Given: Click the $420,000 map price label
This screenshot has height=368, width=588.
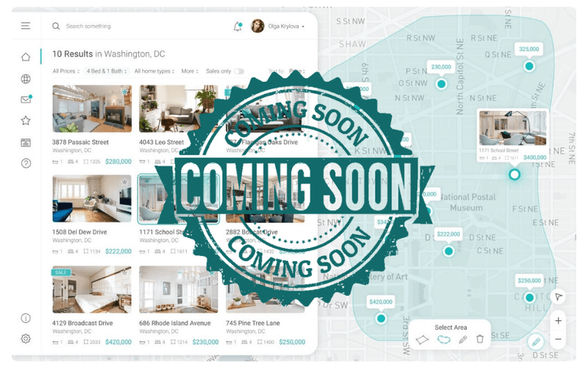Looking at the screenshot, I should pos(380,302).
